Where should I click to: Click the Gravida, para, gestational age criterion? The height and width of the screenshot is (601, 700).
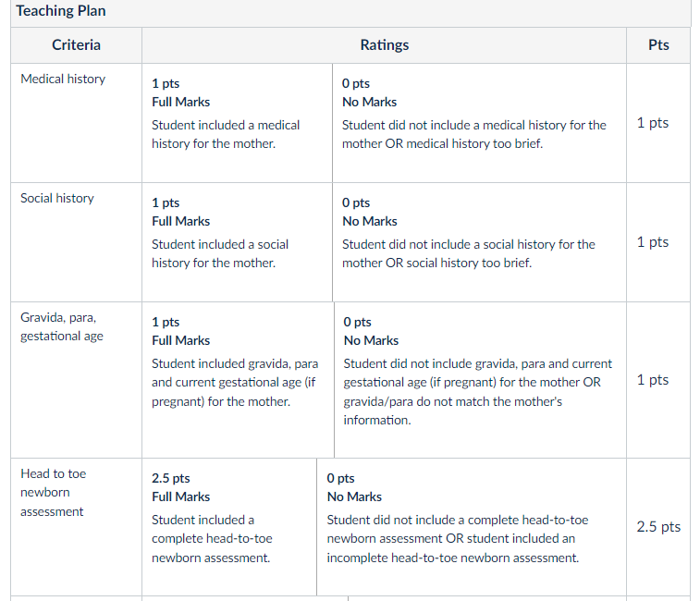pyautogui.click(x=62, y=326)
